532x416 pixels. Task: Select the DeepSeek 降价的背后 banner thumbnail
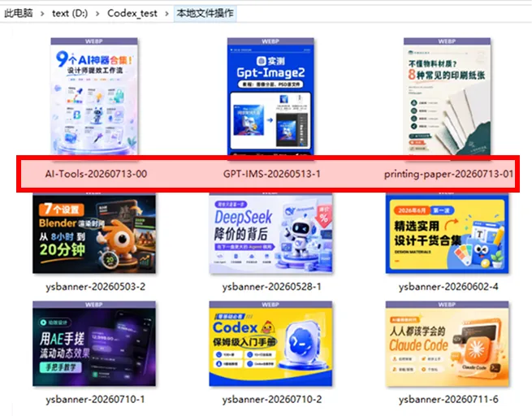[270, 233]
